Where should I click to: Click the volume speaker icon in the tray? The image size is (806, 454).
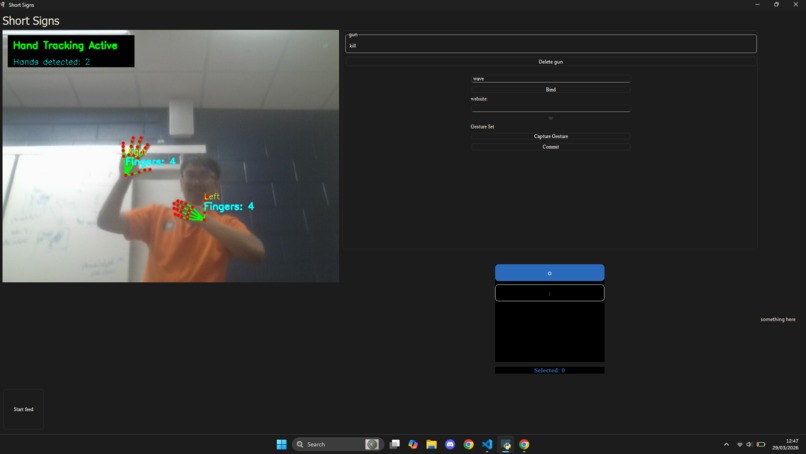[x=749, y=444]
